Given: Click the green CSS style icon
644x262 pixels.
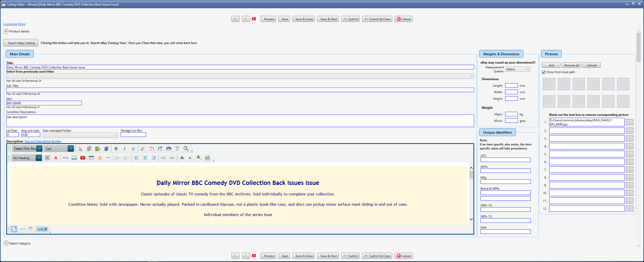Looking at the screenshot, I should (x=208, y=158).
